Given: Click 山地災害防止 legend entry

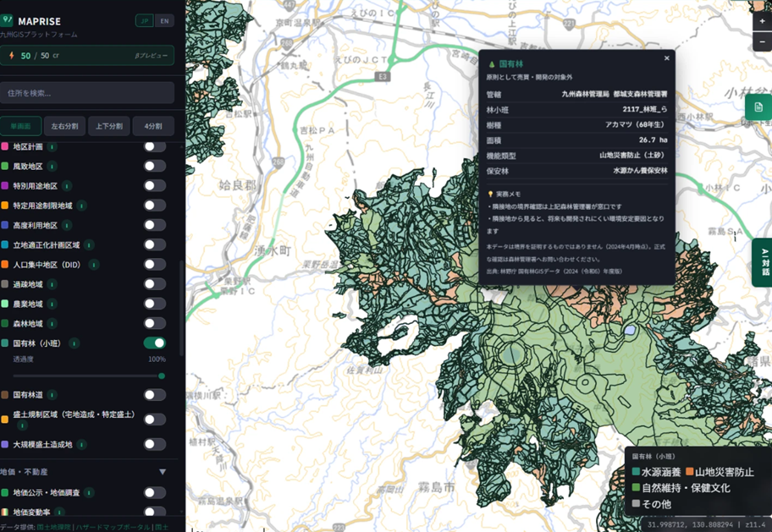Looking at the screenshot, I should (x=720, y=472).
